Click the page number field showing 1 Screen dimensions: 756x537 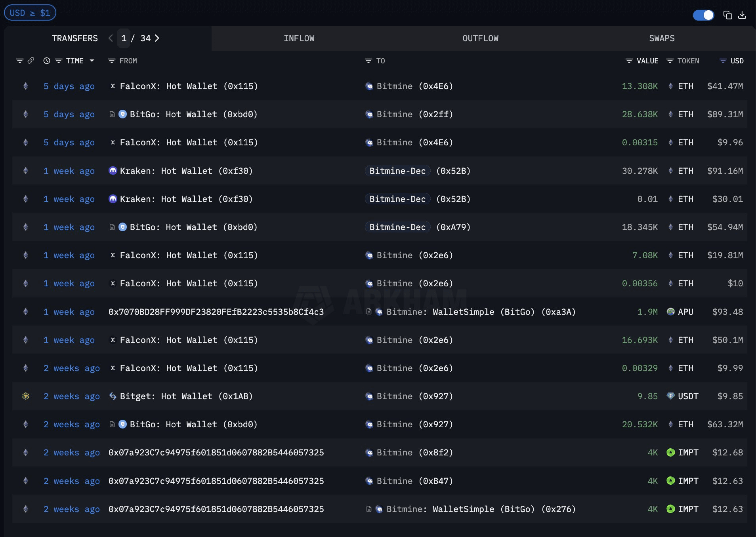click(x=124, y=38)
